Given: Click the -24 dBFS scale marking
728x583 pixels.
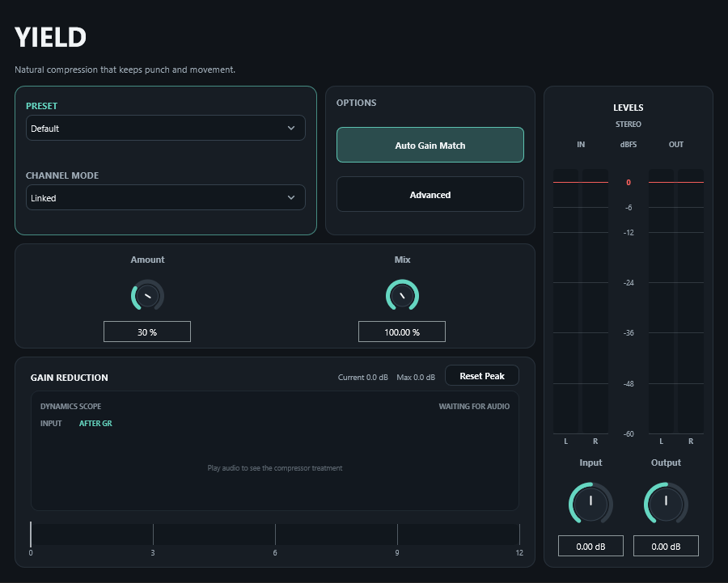Looking at the screenshot, I should (x=629, y=283).
